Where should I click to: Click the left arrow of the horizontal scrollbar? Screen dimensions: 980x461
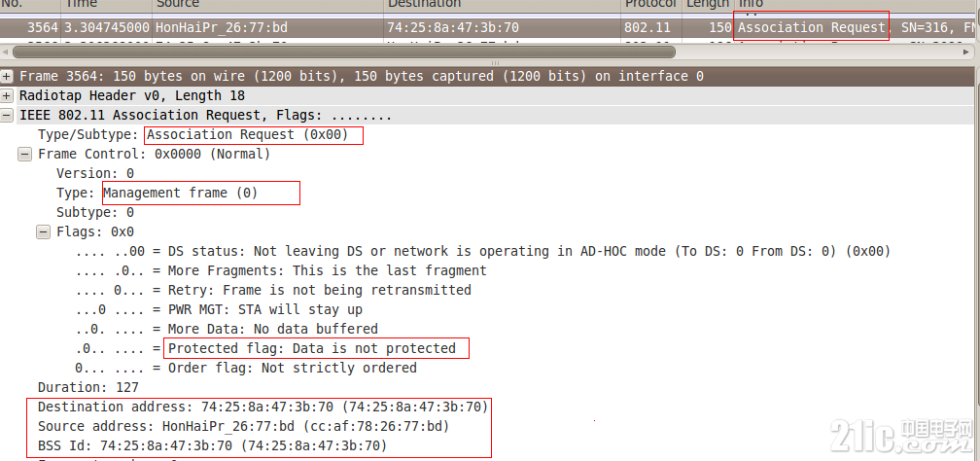(x=5, y=52)
